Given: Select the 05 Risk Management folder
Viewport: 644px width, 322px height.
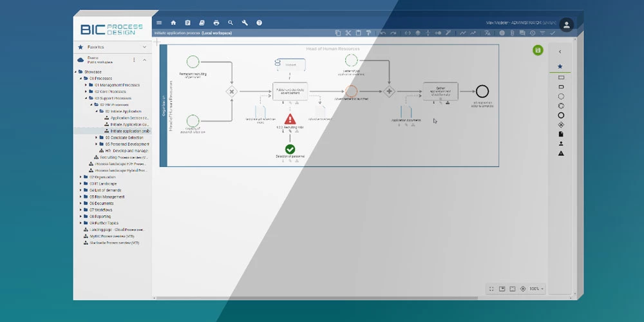Looking at the screenshot, I should tap(107, 196).
